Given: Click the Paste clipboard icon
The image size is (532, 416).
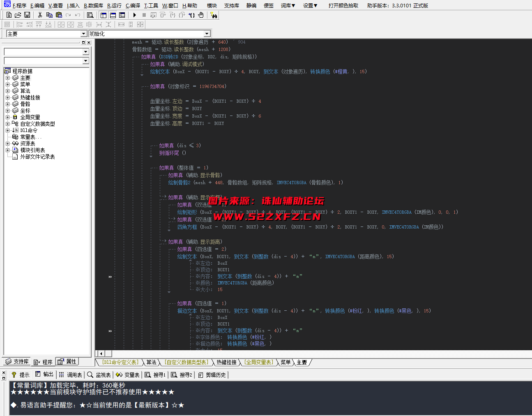Looking at the screenshot, I should [x=59, y=15].
